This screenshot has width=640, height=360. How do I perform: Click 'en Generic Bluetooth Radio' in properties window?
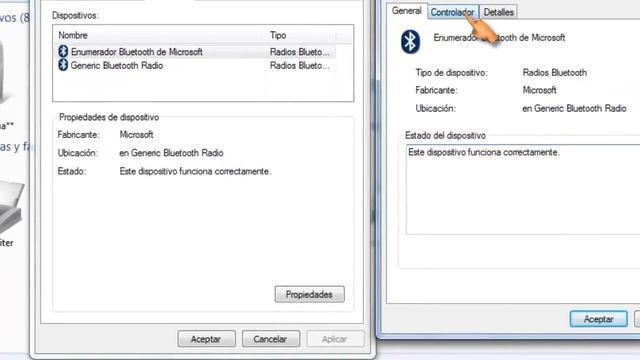(x=574, y=109)
